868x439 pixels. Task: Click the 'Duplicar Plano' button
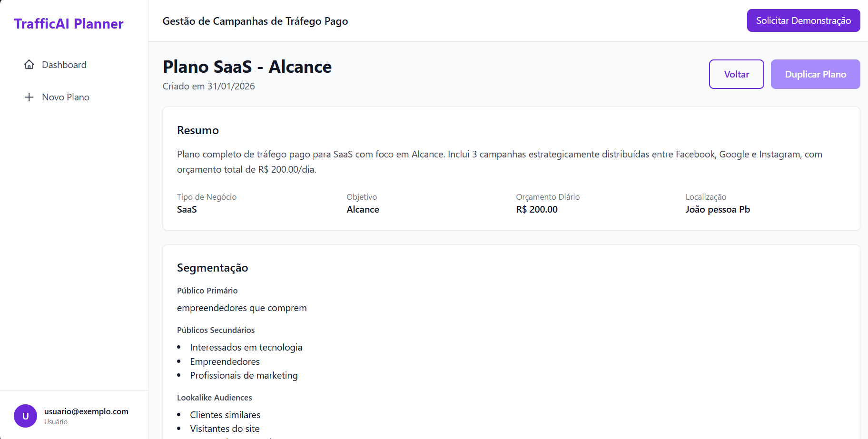815,74
